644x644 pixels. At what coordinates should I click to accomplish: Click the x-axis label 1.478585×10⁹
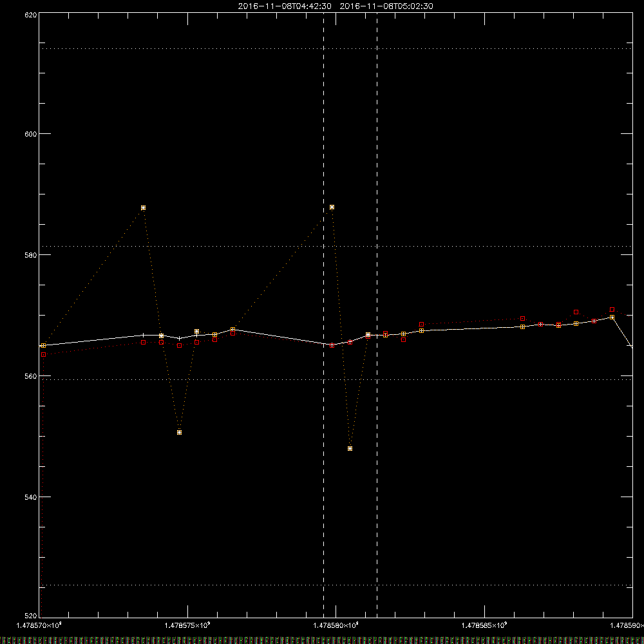click(x=485, y=625)
